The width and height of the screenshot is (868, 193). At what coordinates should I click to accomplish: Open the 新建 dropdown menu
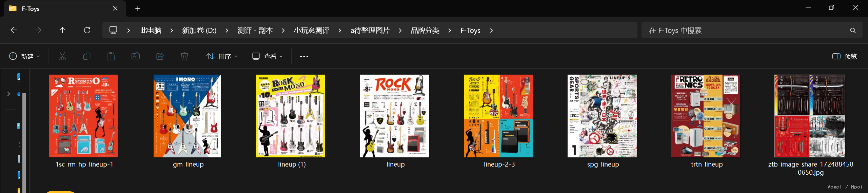pos(24,56)
